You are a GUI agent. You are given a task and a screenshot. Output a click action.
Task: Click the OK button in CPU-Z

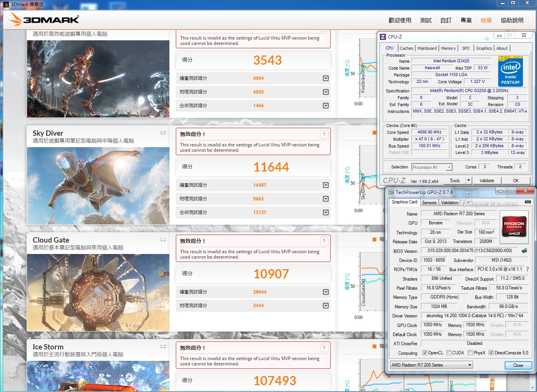pos(516,181)
